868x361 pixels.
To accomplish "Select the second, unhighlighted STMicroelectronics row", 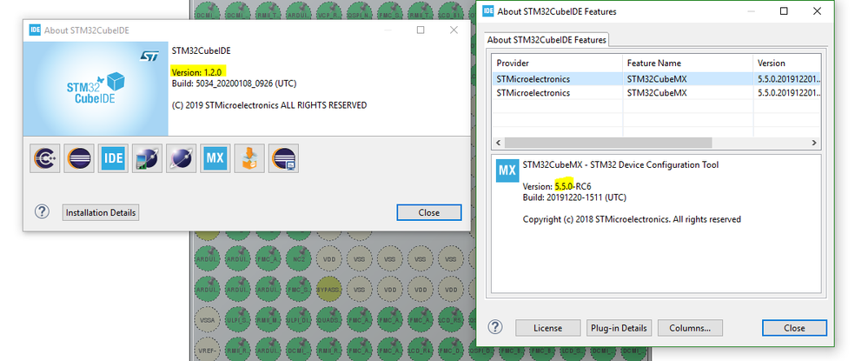I will point(656,92).
